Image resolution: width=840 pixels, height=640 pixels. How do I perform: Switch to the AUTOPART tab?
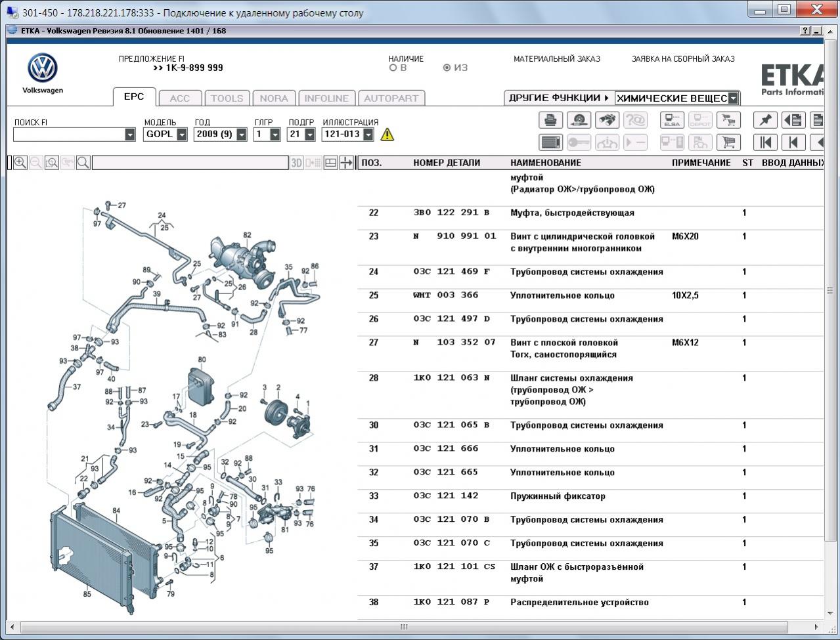391,98
